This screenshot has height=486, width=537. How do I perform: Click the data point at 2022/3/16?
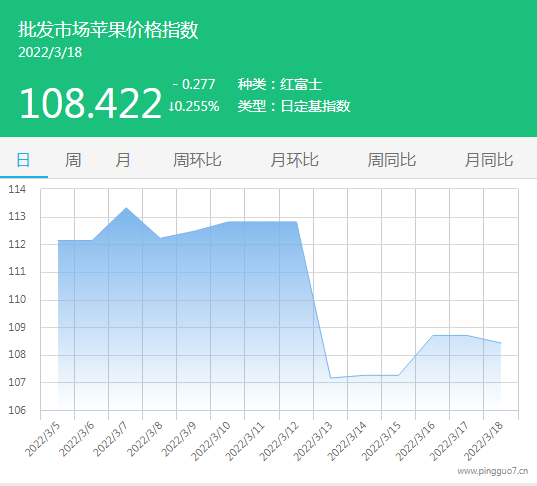[x=433, y=335]
